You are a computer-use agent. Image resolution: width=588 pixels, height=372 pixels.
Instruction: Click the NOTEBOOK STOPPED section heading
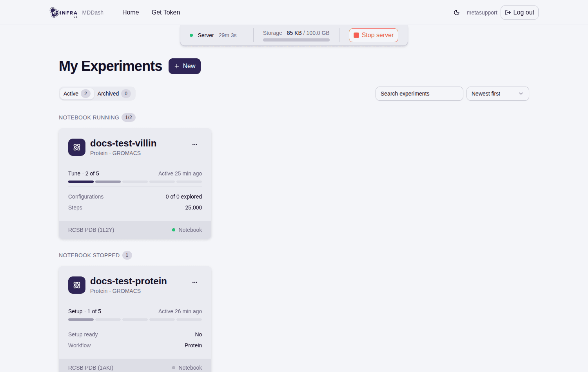(x=89, y=255)
